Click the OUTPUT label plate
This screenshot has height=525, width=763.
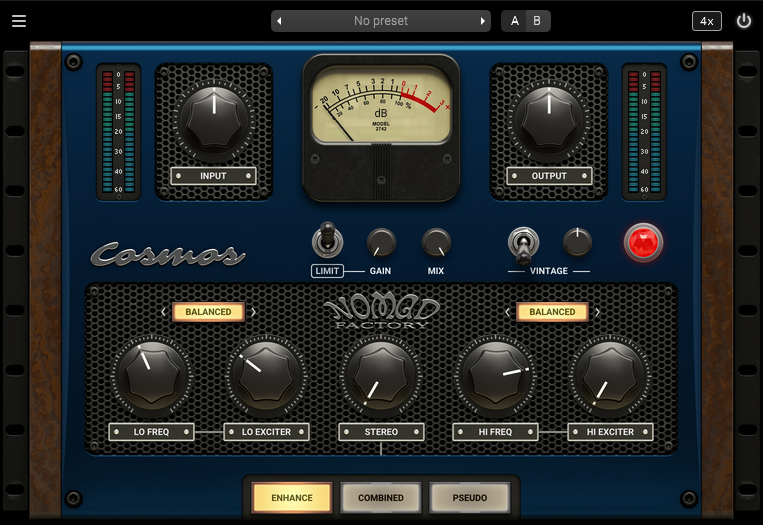tap(549, 176)
